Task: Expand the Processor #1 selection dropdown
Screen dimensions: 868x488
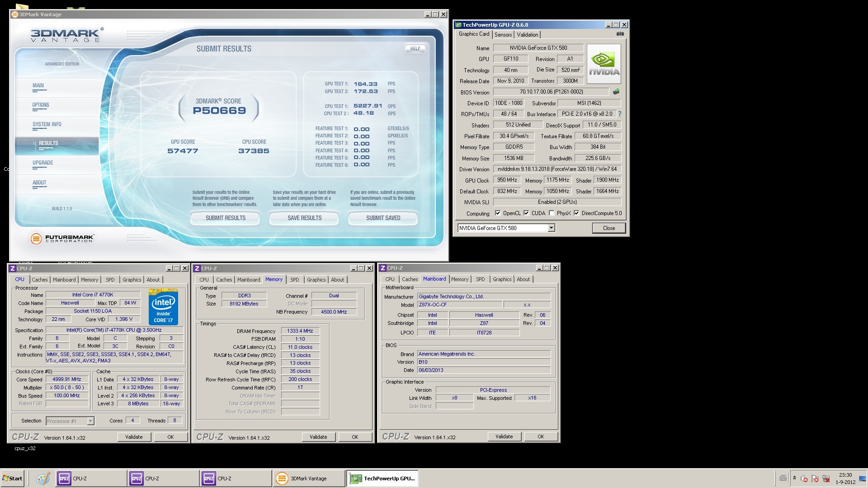Action: 90,421
